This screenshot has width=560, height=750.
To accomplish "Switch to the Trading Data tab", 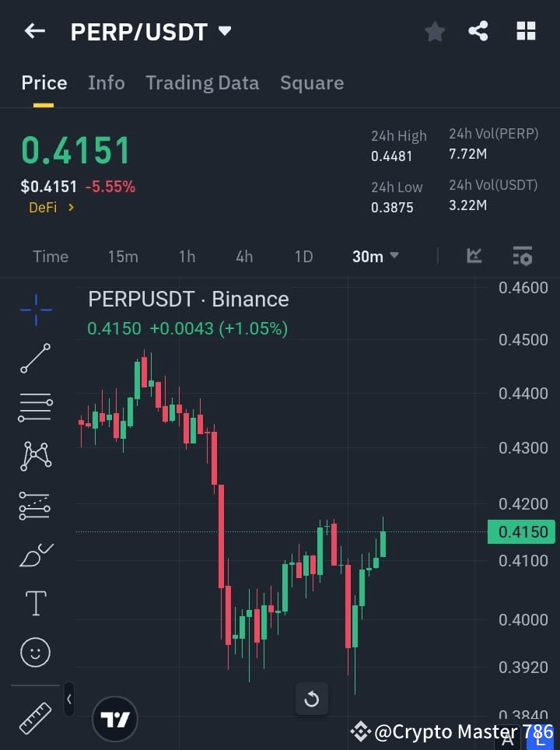I will (202, 82).
